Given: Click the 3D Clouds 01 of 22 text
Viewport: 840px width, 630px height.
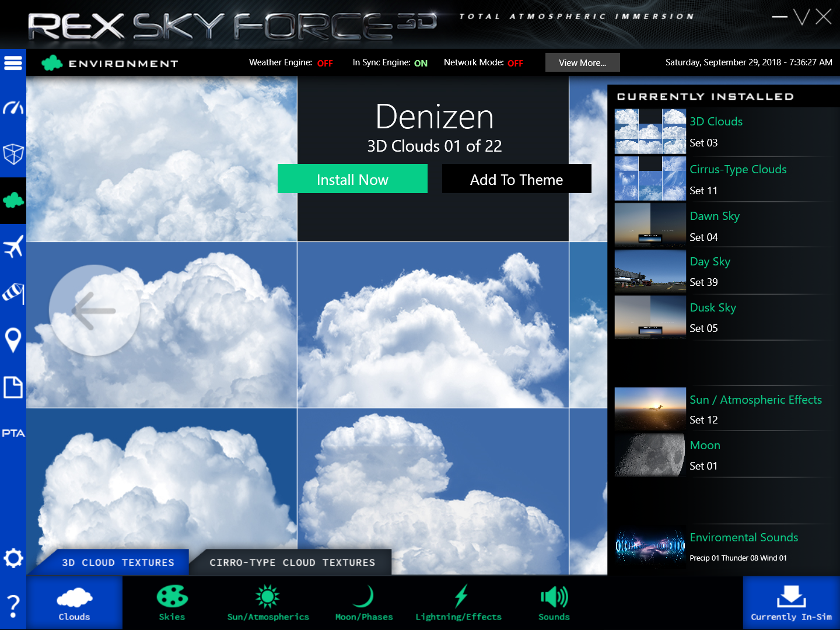Looking at the screenshot, I should click(x=435, y=146).
